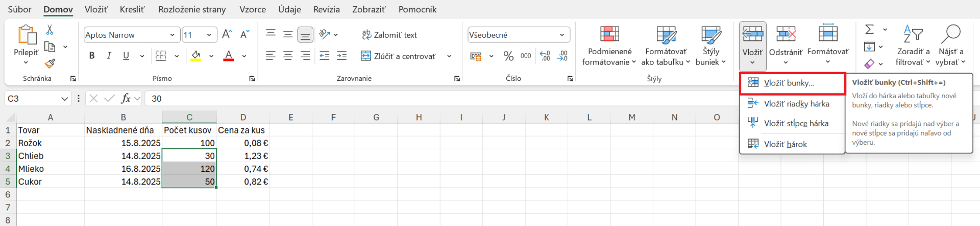The width and height of the screenshot is (980, 226).
Task: Click Zlúčiť a centrovať button
Action: 399,56
